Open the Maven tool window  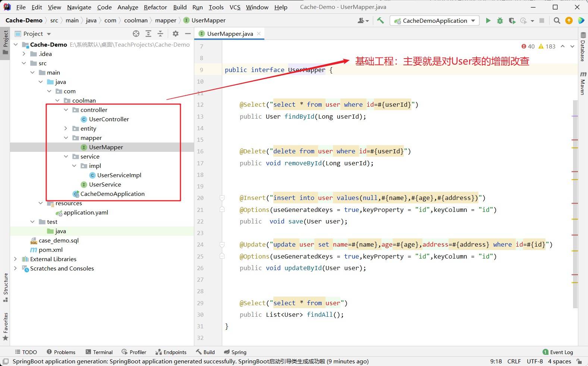point(583,83)
